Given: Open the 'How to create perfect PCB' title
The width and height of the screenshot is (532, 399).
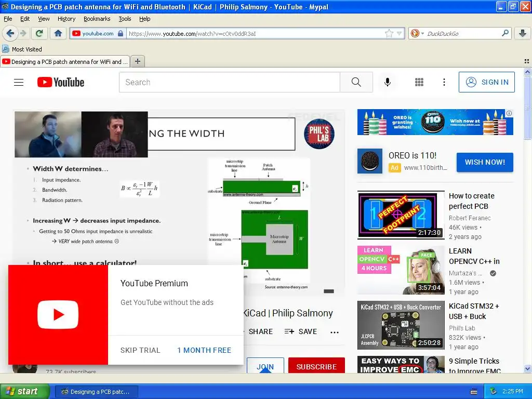Looking at the screenshot, I should (x=472, y=201).
